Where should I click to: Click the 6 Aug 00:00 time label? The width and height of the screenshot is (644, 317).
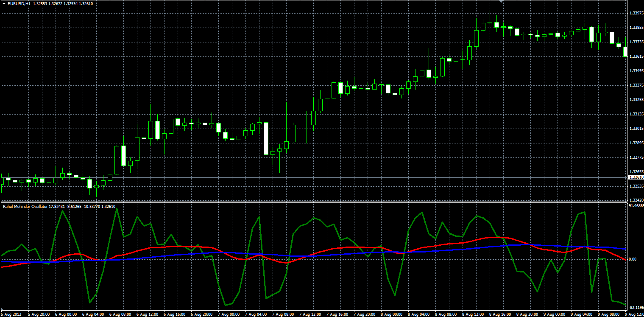point(66,314)
